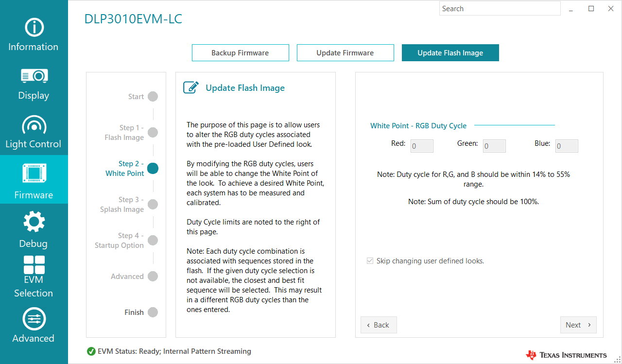The height and width of the screenshot is (364, 622).
Task: Click the White Point - RGB Duty Cycle heading
Action: click(418, 126)
